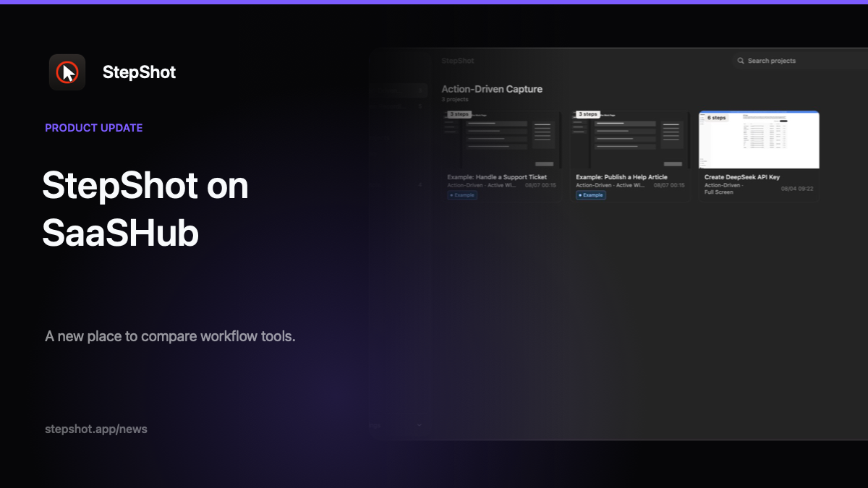Click the StepShot title in app window
The image size is (868, 488).
(458, 61)
